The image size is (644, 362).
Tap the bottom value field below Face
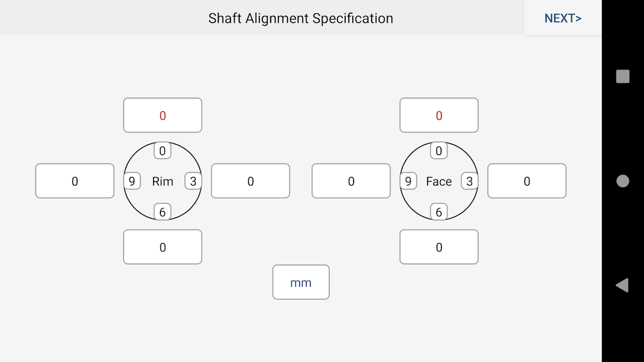(x=439, y=247)
